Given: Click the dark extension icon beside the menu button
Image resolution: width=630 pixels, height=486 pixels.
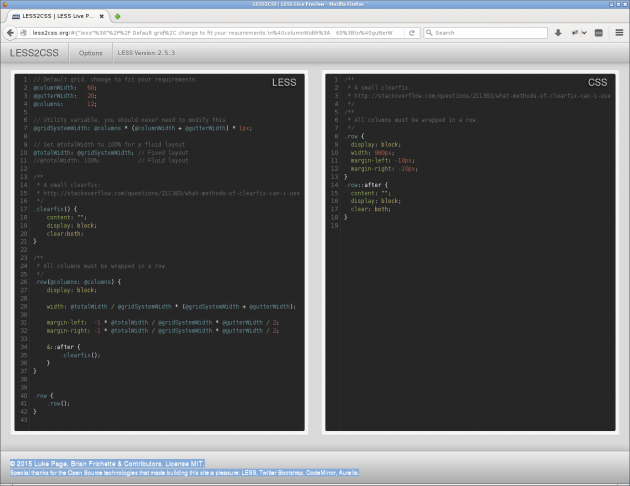Looking at the screenshot, I should click(599, 33).
